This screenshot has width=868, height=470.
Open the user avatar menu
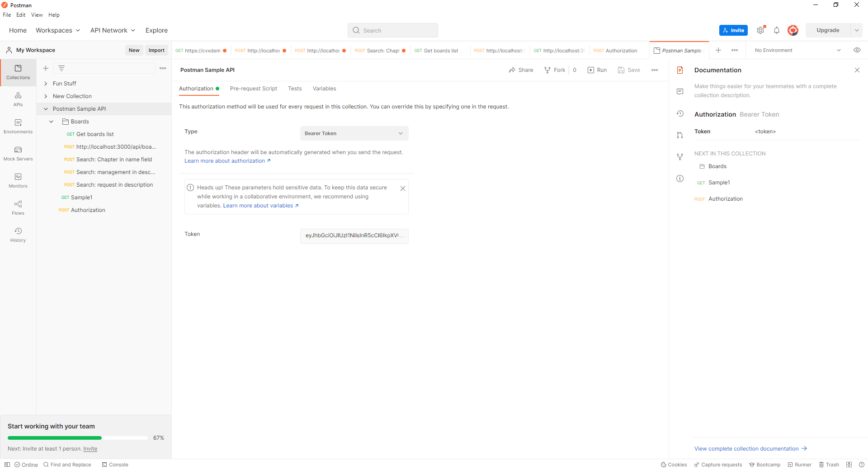(793, 30)
